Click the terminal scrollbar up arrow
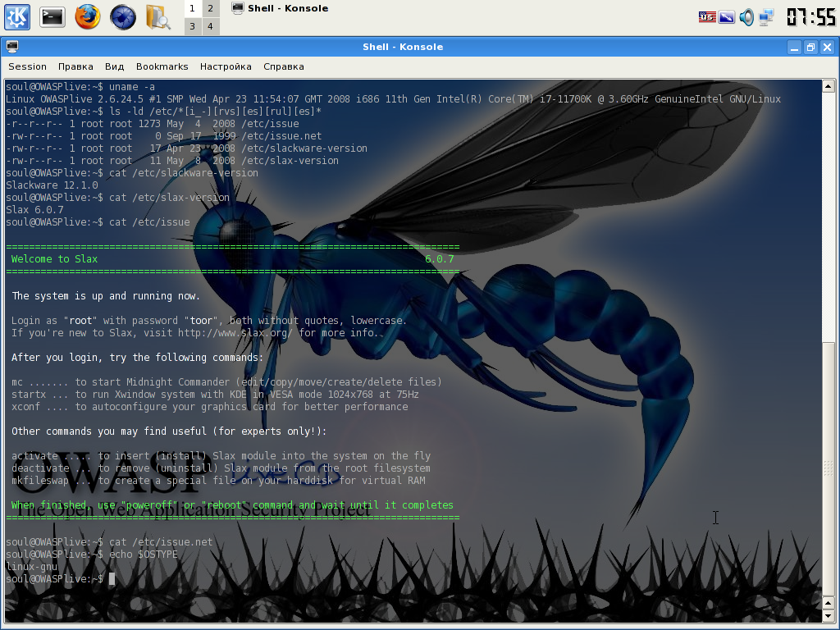Screen dimensions: 840x630 point(829,86)
